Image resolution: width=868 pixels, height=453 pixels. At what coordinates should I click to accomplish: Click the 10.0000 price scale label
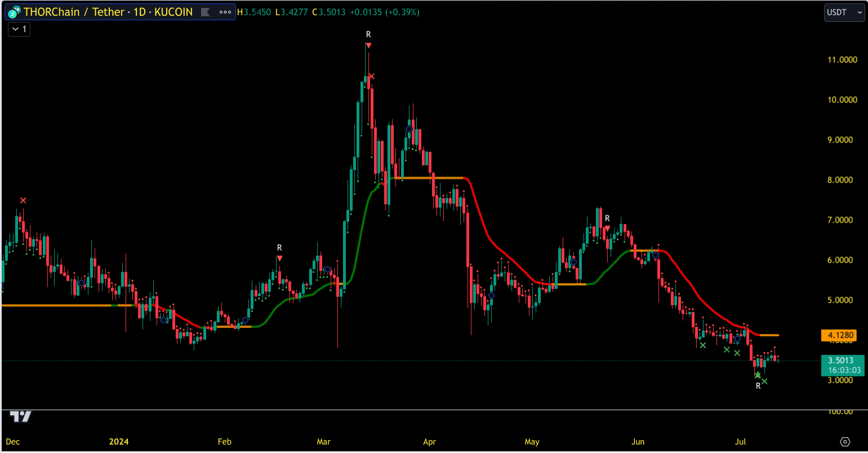842,100
